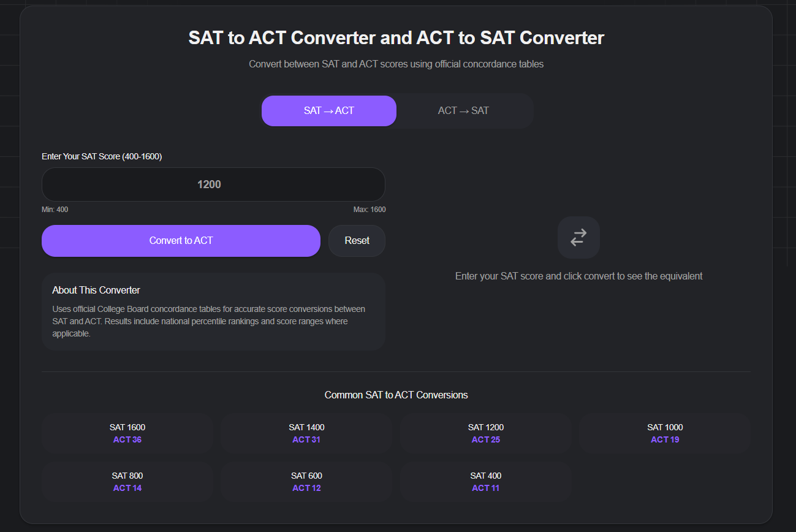Switch to the ACT → SAT tab
This screenshot has height=532, width=796.
(x=463, y=111)
